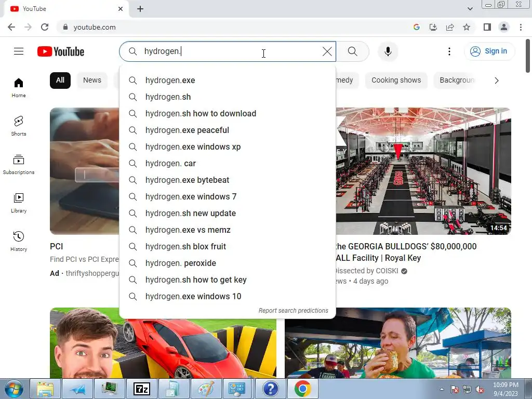
Task: Pick hydrogen.exe windows 10 suggestion
Action: 228,297
